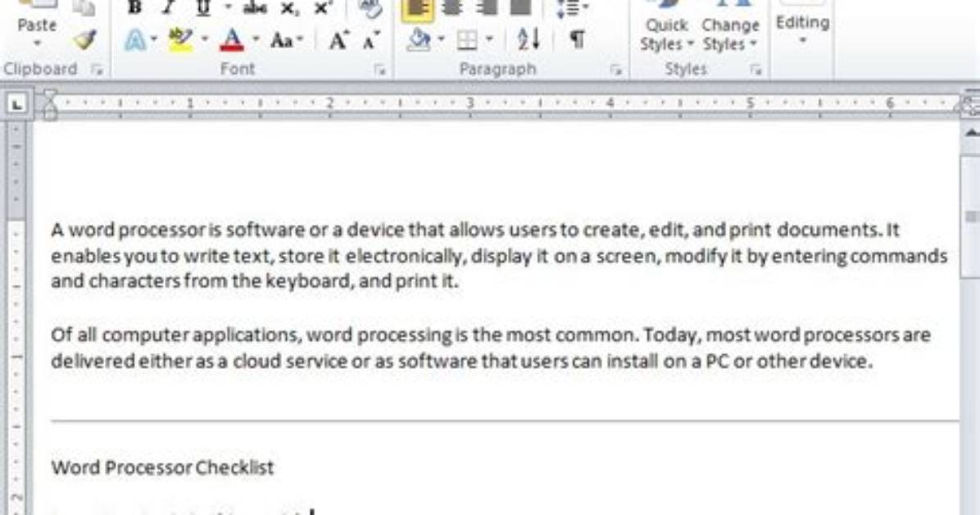Screen dimensions: 980x515
Task: Click Grow Font button
Action: click(338, 41)
